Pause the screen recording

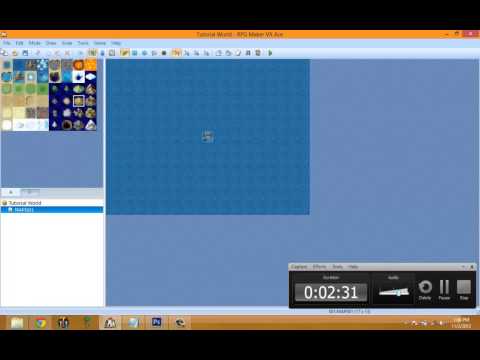[x=444, y=290]
